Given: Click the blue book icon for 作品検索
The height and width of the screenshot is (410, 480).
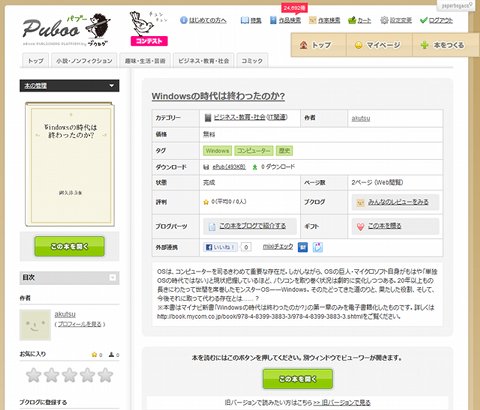Looking at the screenshot, I should 273,20.
